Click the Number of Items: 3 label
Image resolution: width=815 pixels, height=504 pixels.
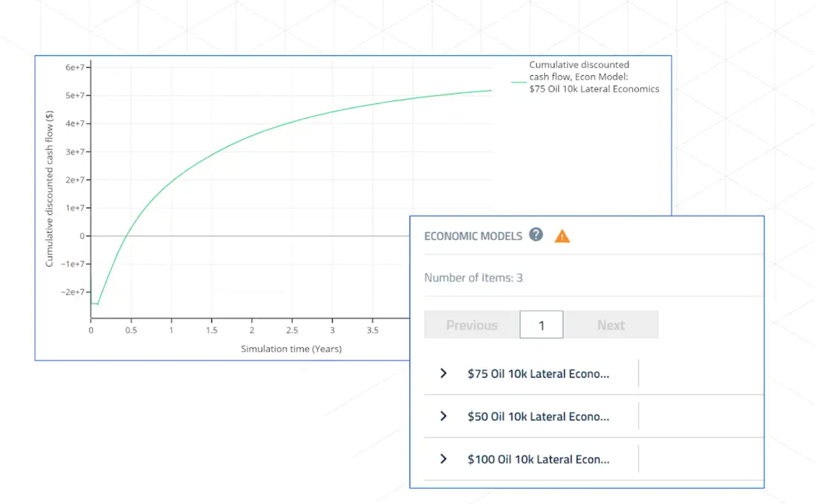click(473, 278)
